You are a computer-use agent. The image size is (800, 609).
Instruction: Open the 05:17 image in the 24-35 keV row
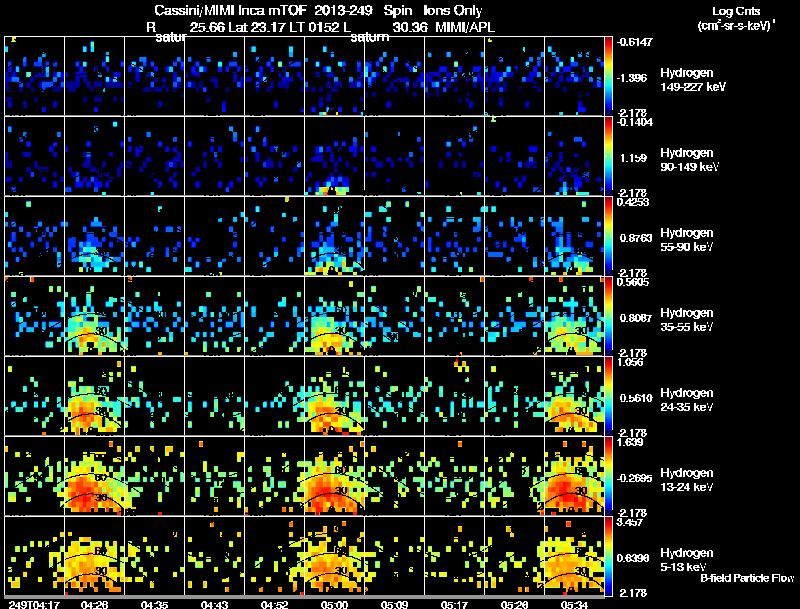(454, 396)
